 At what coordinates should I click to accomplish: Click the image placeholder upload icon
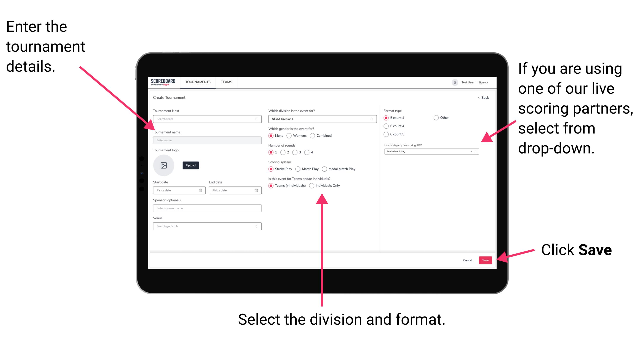tap(163, 165)
